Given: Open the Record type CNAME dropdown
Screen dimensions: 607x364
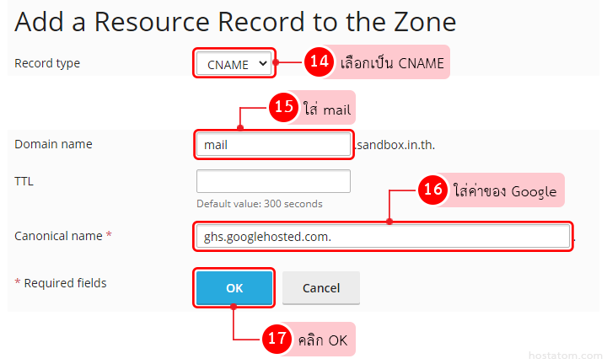Looking at the screenshot, I should tap(234, 63).
